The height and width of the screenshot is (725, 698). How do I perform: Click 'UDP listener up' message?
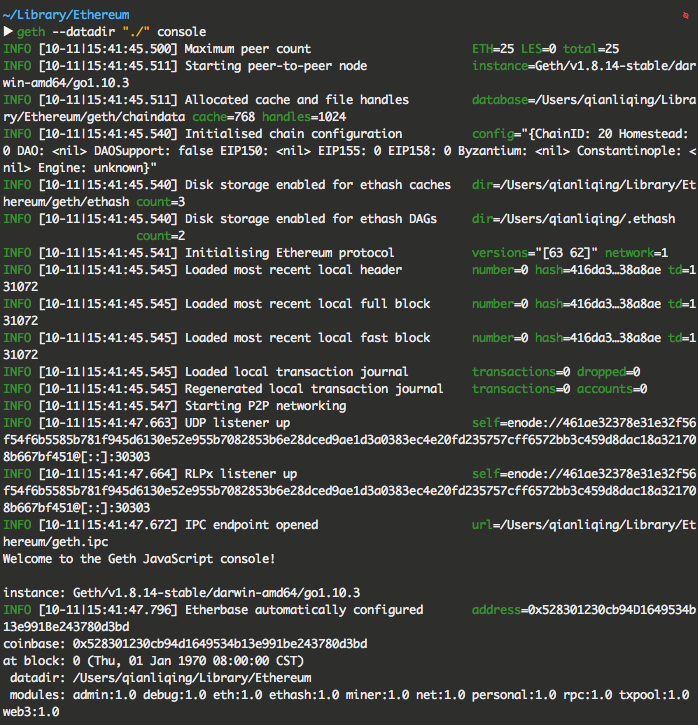click(238, 423)
